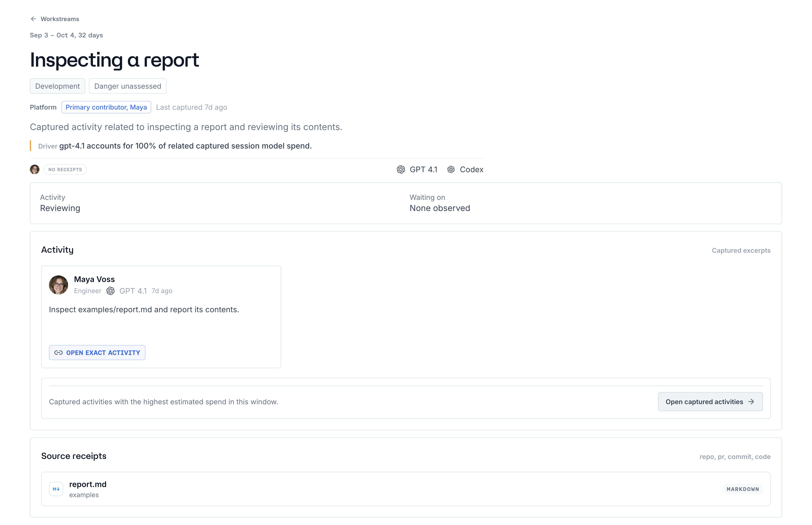Click the markdown file icon for report.md
Image resolution: width=812 pixels, height=525 pixels.
(56, 489)
